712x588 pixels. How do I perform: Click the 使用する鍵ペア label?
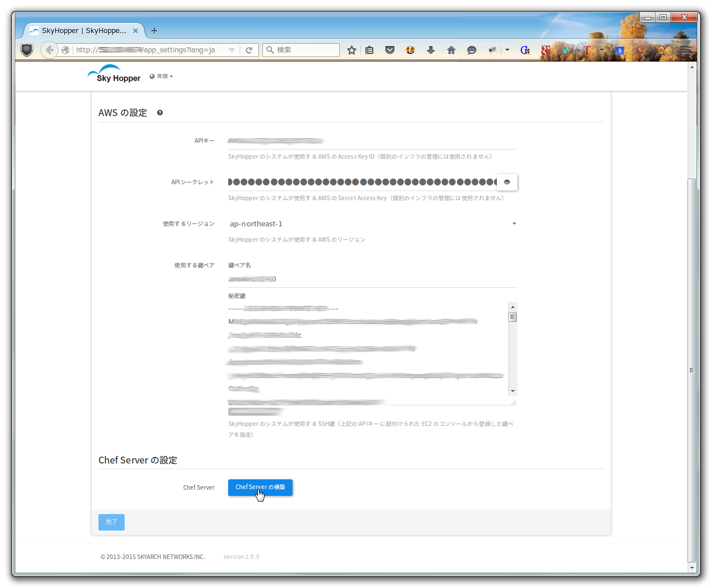coord(194,266)
